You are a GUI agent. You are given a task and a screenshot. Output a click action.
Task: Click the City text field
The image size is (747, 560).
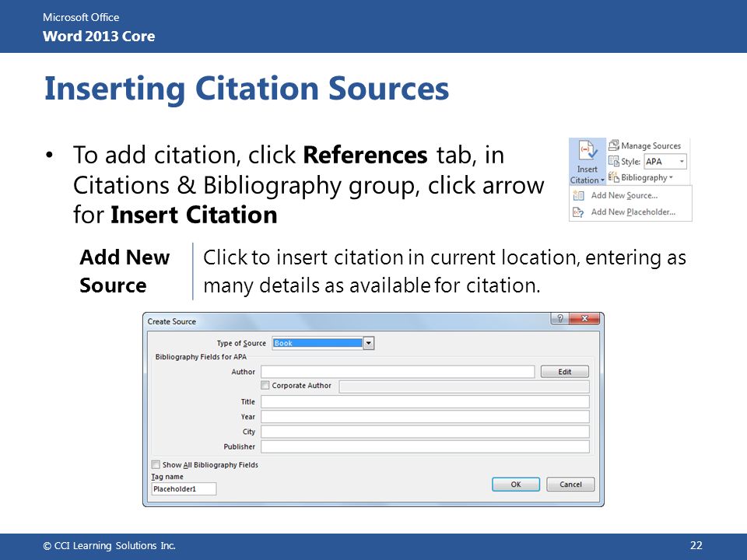click(x=425, y=432)
